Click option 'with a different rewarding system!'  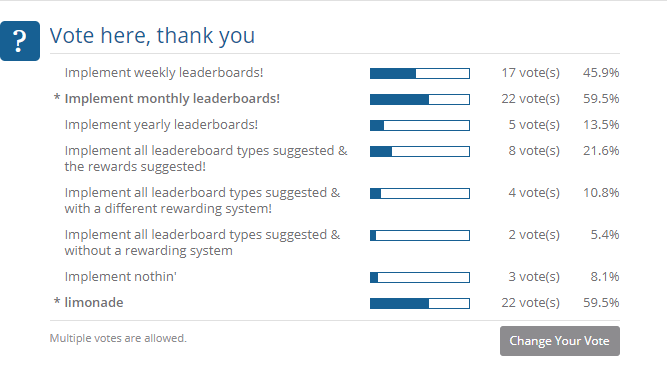pyautogui.click(x=202, y=200)
